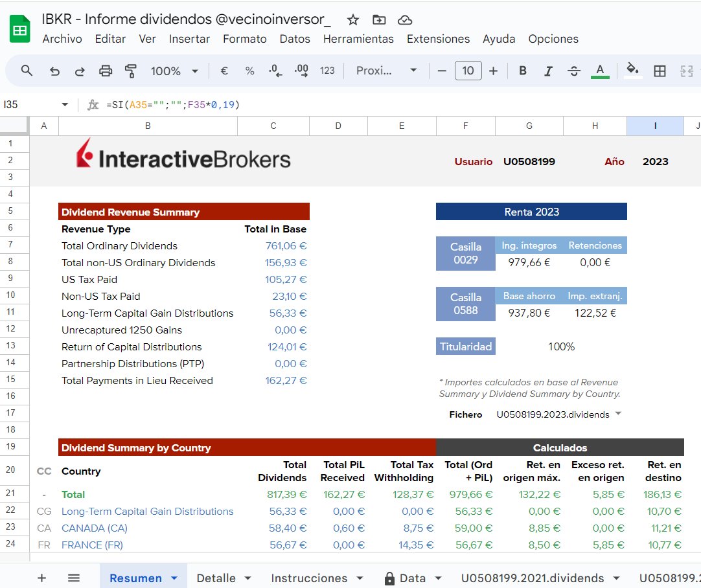Open the Ver menu
This screenshot has width=701, height=588.
(x=147, y=39)
